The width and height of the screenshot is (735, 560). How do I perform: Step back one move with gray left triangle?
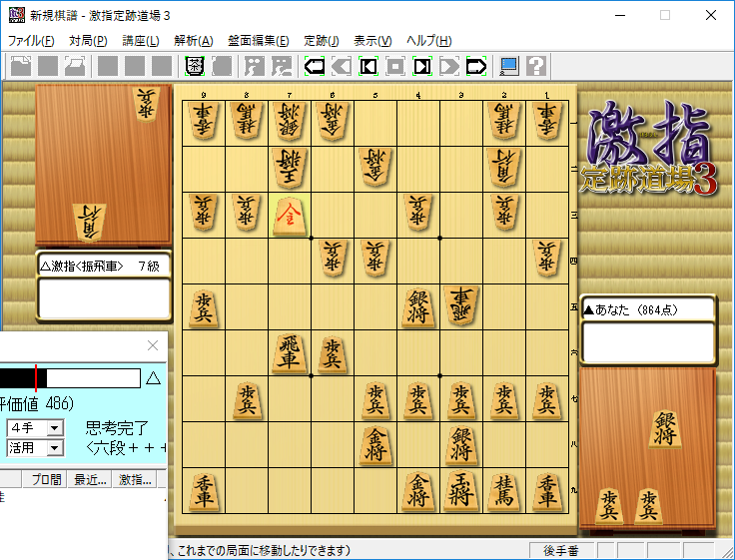point(342,66)
